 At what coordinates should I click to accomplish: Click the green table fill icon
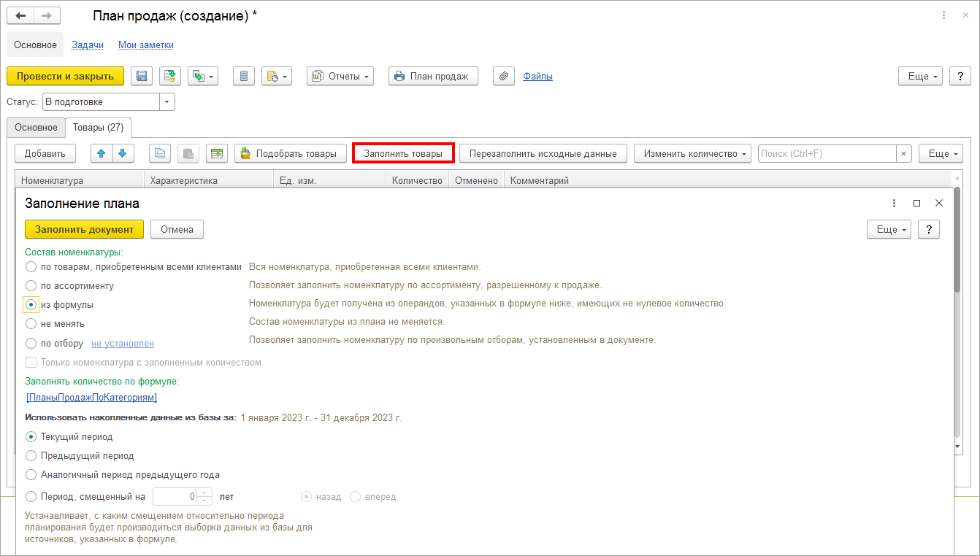(x=217, y=153)
